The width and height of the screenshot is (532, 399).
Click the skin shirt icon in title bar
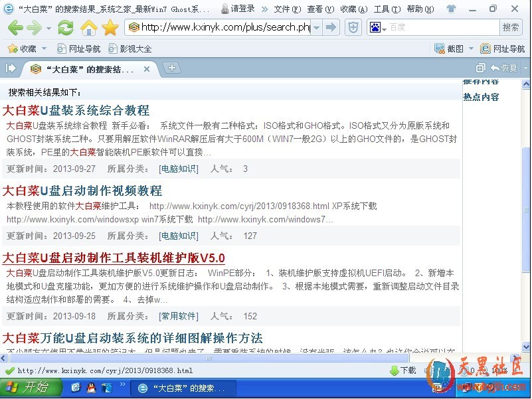pos(452,9)
